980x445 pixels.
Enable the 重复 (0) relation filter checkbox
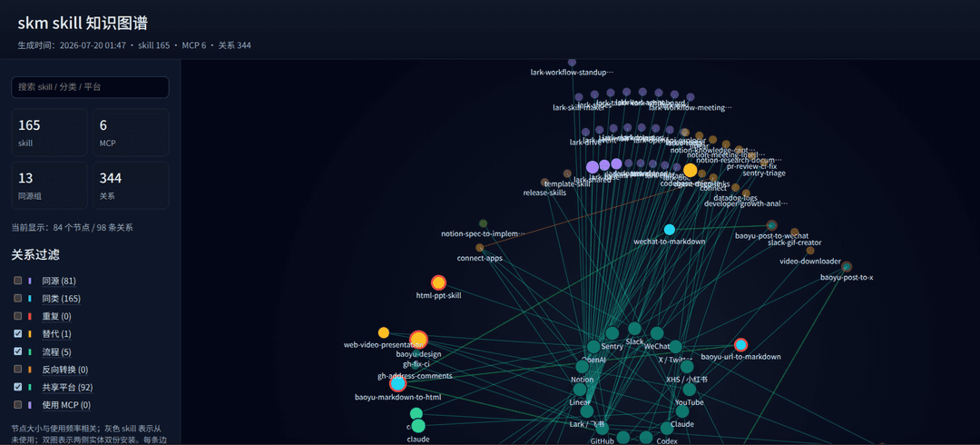pos(18,316)
